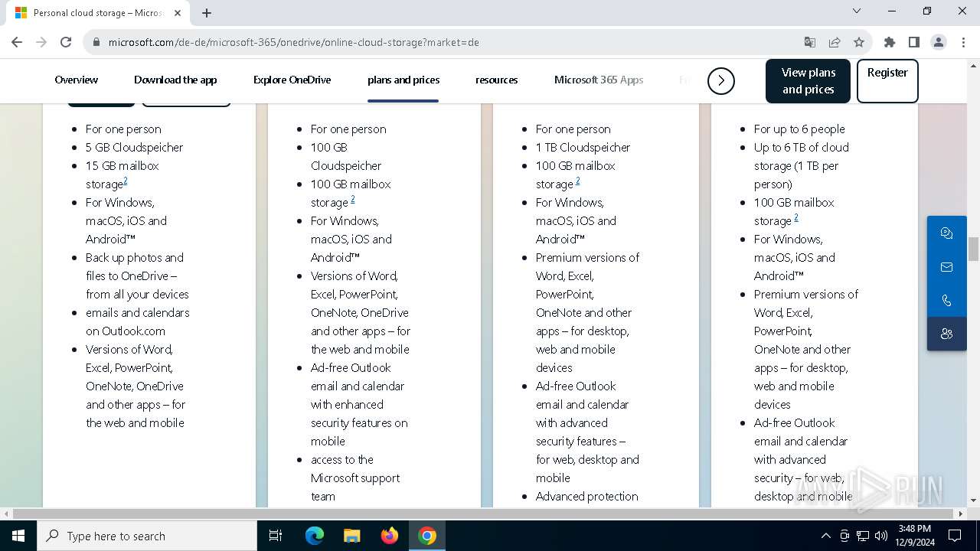Toggle the Chrome side panel icon

(x=914, y=42)
